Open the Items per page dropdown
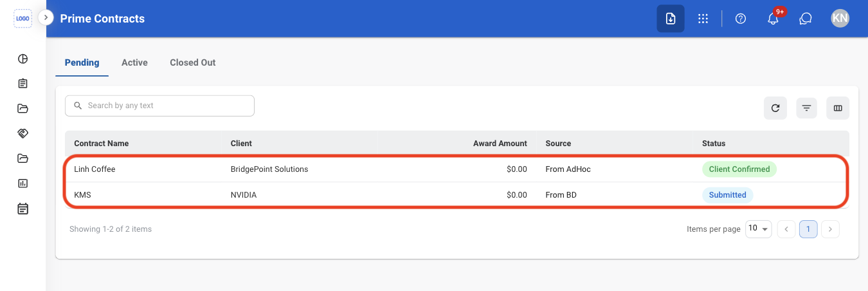 pyautogui.click(x=758, y=229)
